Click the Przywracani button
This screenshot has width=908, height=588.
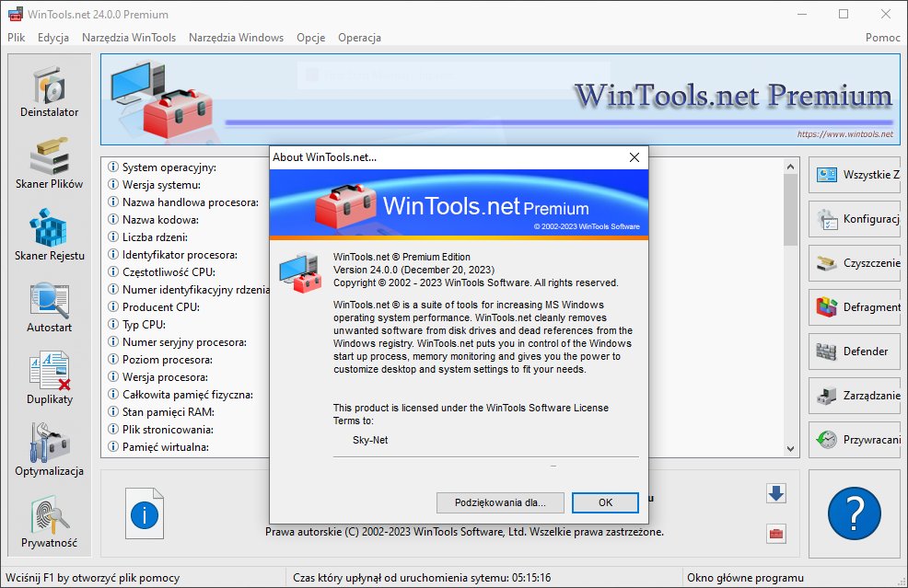click(x=855, y=440)
